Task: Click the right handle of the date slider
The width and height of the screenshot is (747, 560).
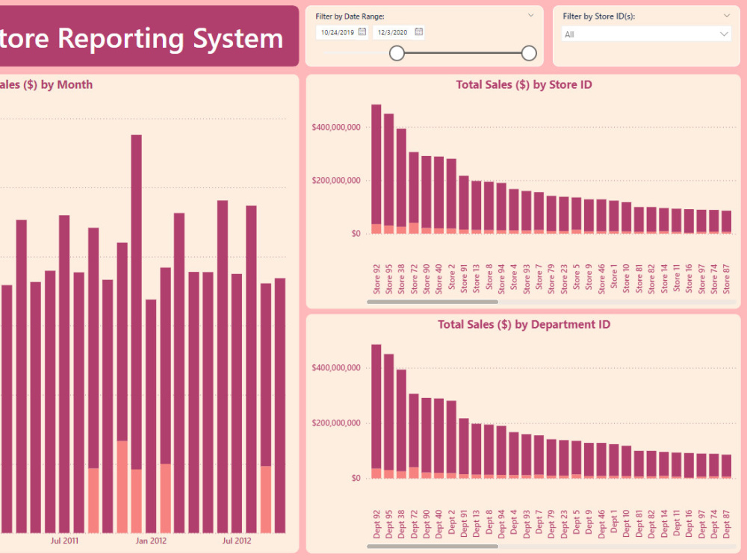Action: [x=528, y=53]
